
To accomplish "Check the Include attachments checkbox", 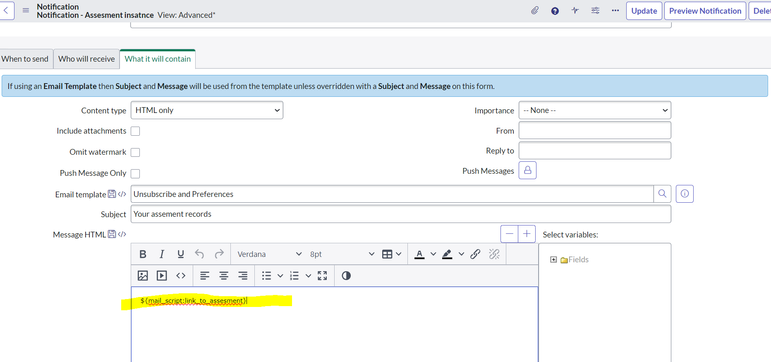I will click(x=135, y=131).
